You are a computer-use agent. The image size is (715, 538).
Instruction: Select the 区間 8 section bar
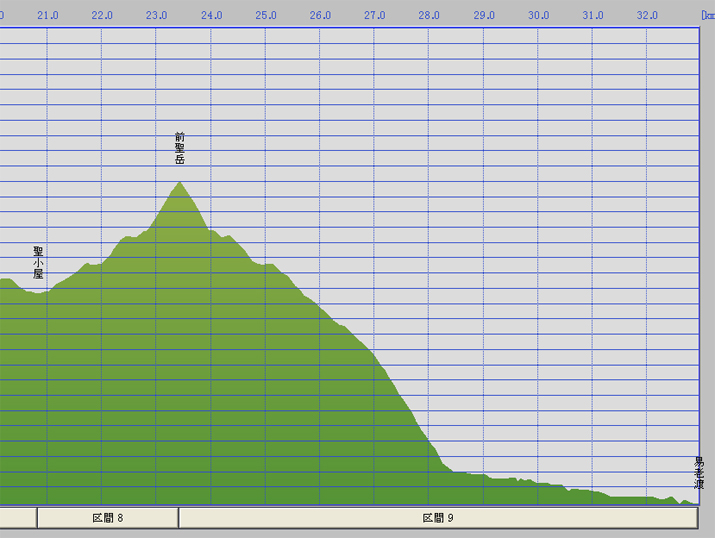(108, 518)
